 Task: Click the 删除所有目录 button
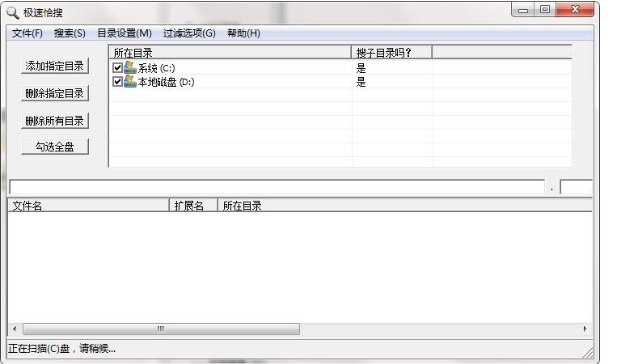point(55,121)
